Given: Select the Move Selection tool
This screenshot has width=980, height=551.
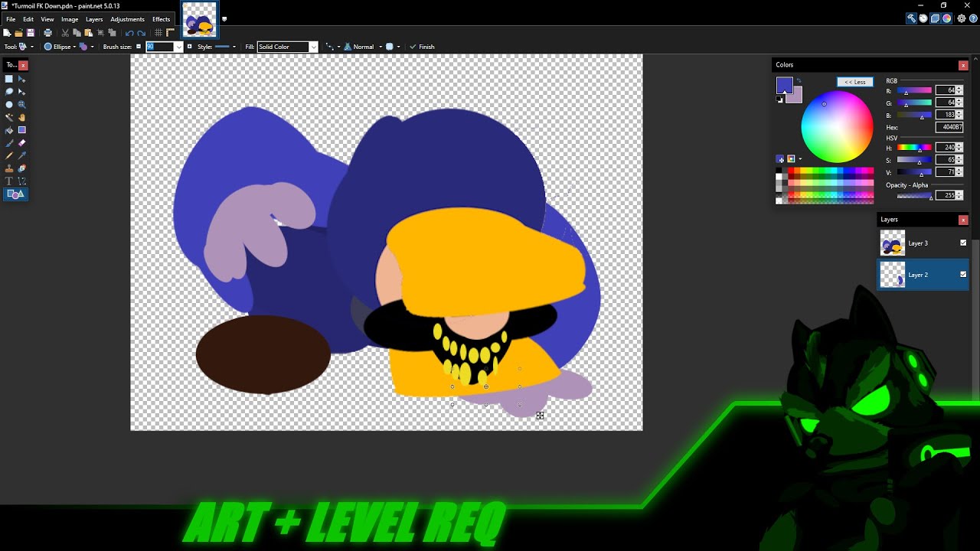Looking at the screenshot, I should point(22,92).
